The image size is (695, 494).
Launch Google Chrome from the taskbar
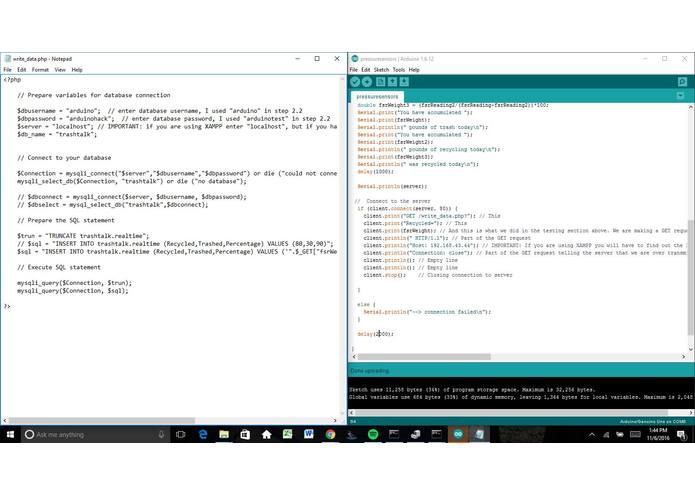coord(330,435)
